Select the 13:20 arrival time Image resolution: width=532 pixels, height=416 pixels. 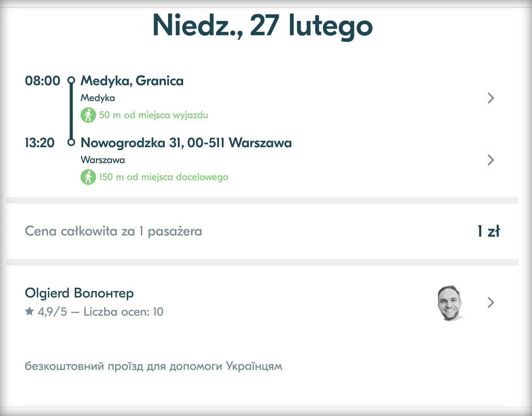click(x=40, y=143)
